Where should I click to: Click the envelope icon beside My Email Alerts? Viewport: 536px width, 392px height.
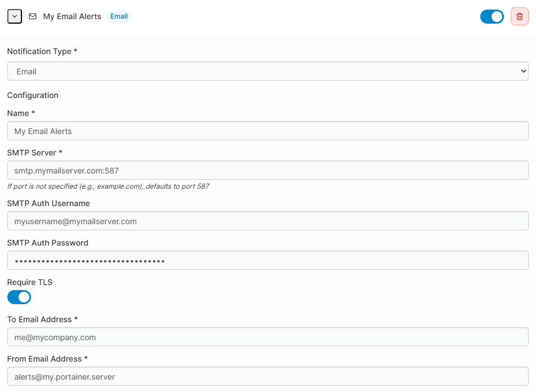(33, 16)
